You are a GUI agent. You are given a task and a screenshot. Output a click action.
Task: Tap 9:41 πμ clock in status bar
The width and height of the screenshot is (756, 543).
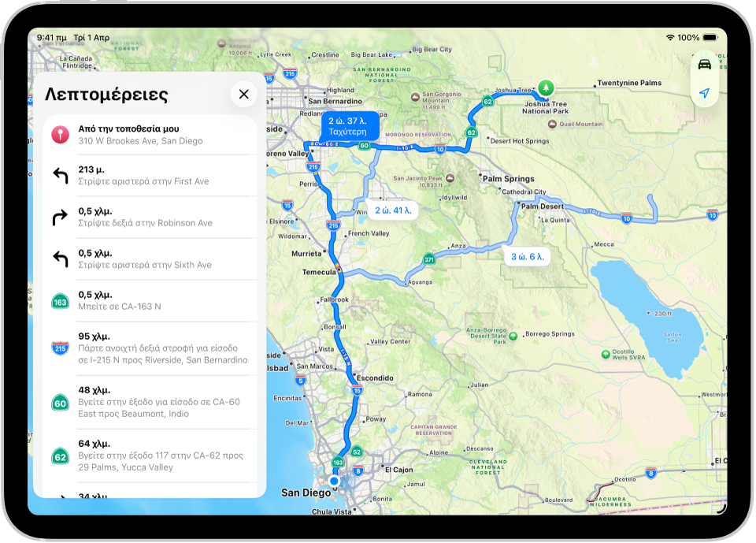tap(52, 38)
